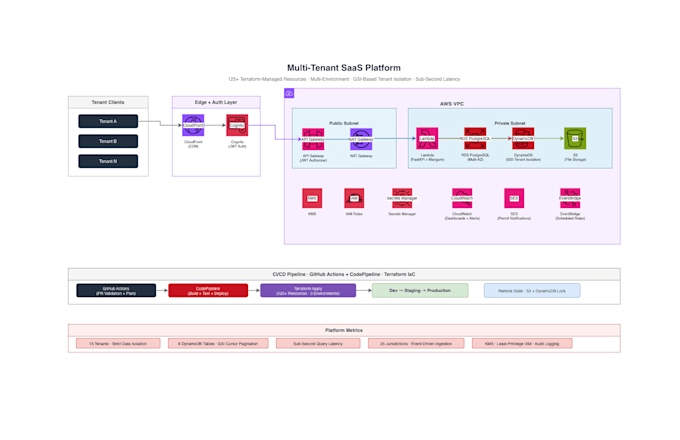Select the (FastAPI + Mangum) caption under Lambda
This screenshot has width=680, height=440.
coord(427,160)
